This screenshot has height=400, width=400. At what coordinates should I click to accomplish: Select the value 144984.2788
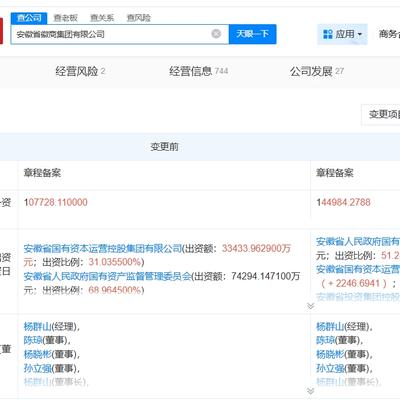[343, 202]
